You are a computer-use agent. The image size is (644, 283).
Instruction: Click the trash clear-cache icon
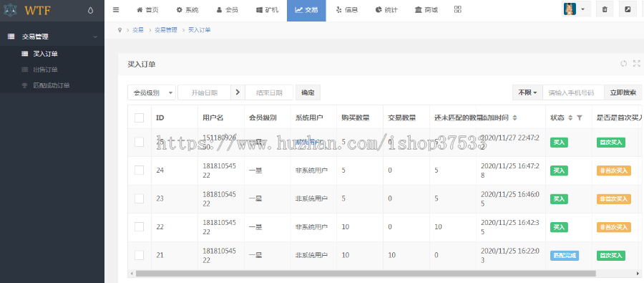605,9
